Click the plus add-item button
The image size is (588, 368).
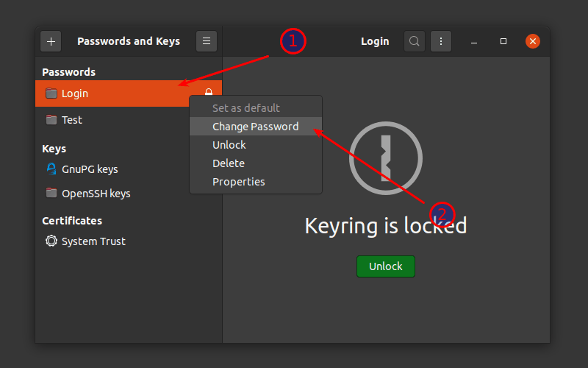coord(51,41)
